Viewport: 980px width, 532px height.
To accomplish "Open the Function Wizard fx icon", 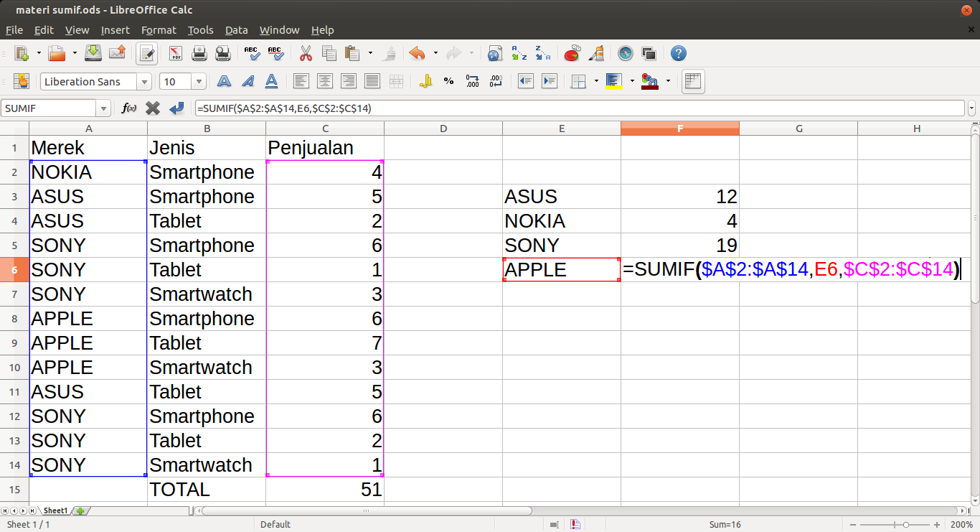I will click(x=129, y=108).
